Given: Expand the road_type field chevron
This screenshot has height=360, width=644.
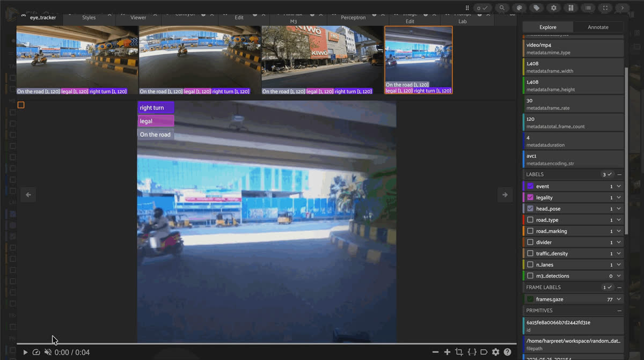Looking at the screenshot, I should [619, 220].
